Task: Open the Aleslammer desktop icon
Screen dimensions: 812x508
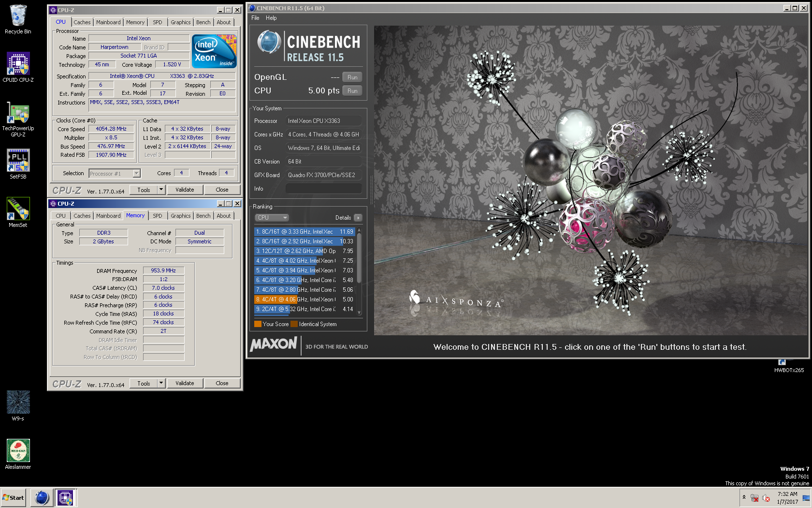Action: click(x=18, y=454)
